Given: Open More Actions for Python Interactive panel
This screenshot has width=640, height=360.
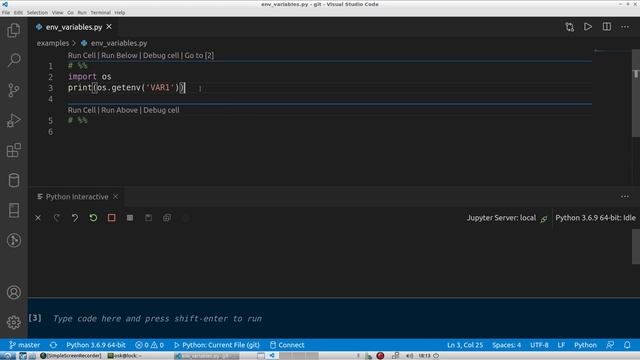Looking at the screenshot, I should click(x=625, y=197).
